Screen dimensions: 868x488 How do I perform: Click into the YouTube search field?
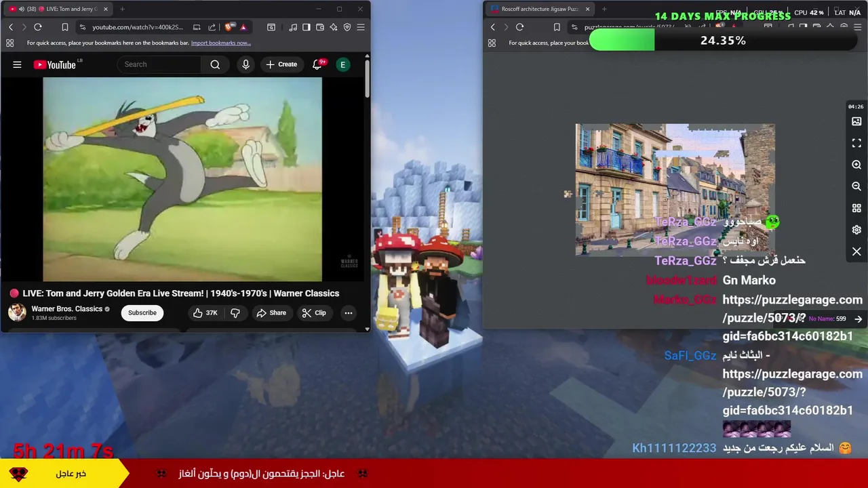159,64
